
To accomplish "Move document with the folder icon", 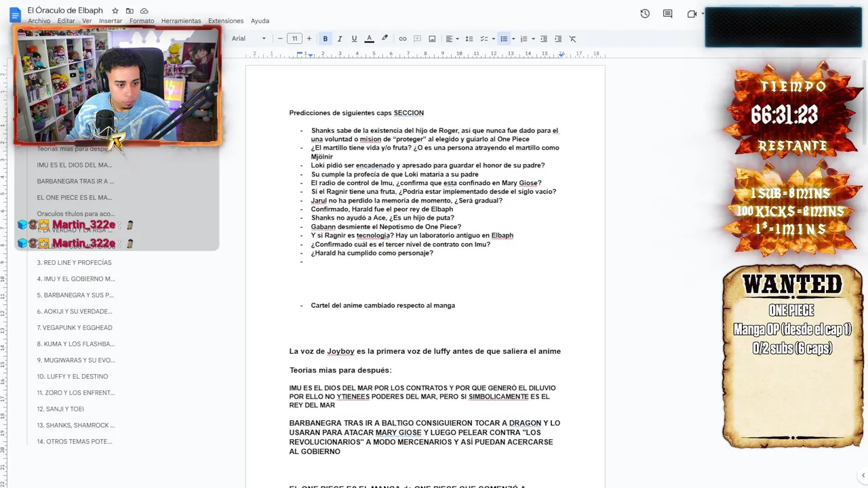I will [130, 11].
